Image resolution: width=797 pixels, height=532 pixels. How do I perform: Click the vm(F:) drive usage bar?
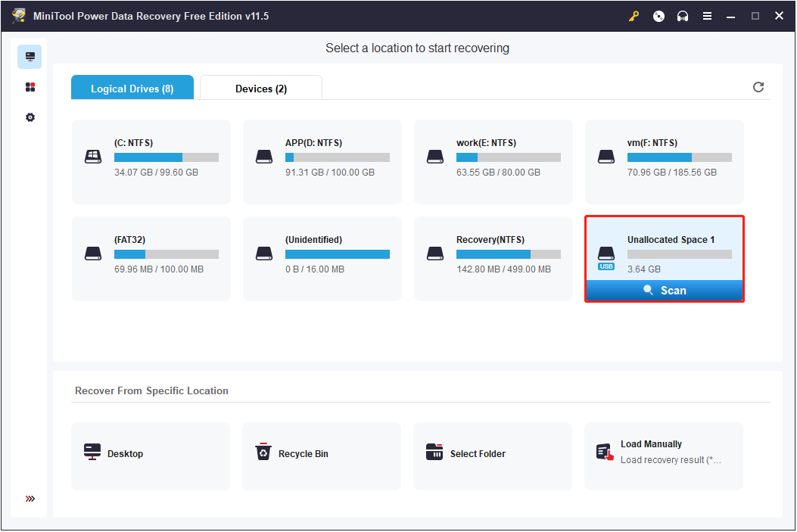(x=680, y=157)
